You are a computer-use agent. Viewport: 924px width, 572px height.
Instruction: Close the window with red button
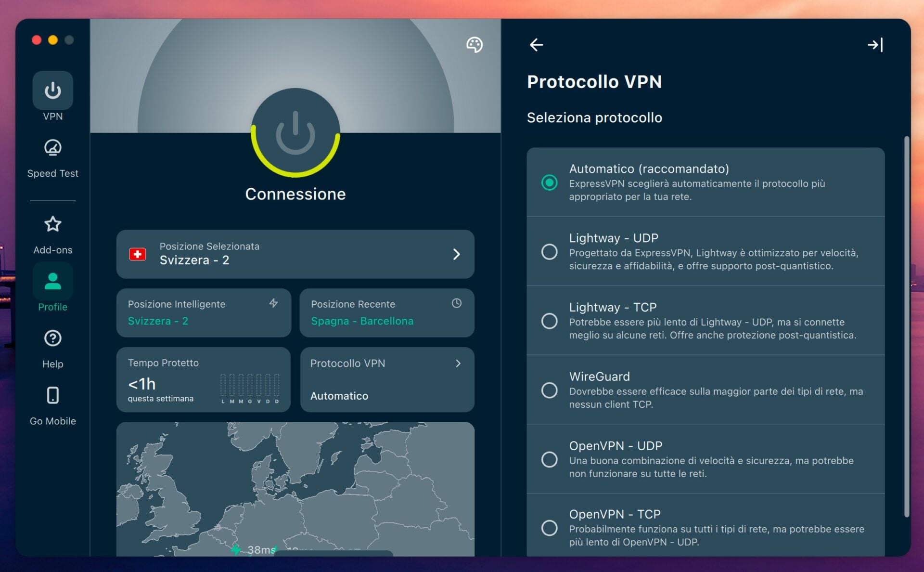coord(37,40)
